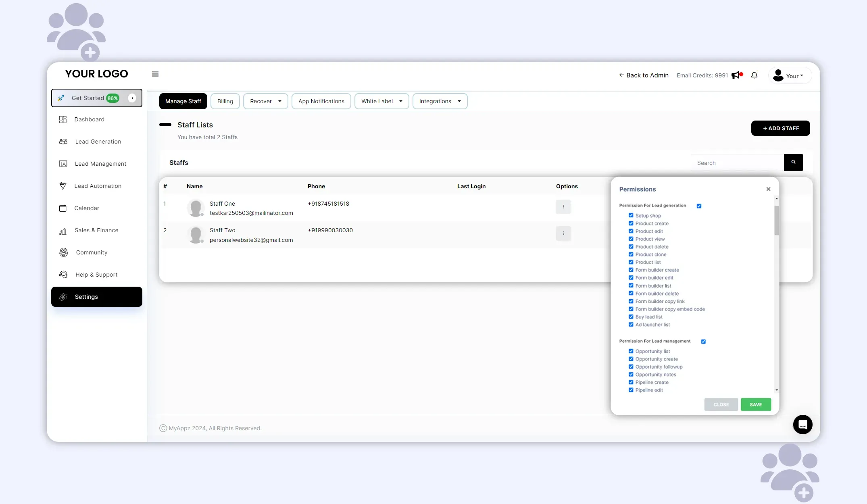Uncheck Opportunity create permission

pyautogui.click(x=631, y=359)
